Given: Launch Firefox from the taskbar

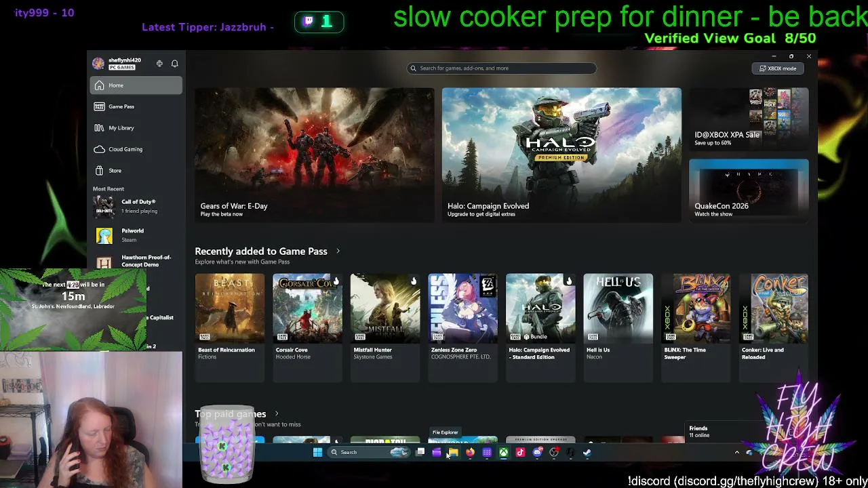Looking at the screenshot, I should (470, 452).
